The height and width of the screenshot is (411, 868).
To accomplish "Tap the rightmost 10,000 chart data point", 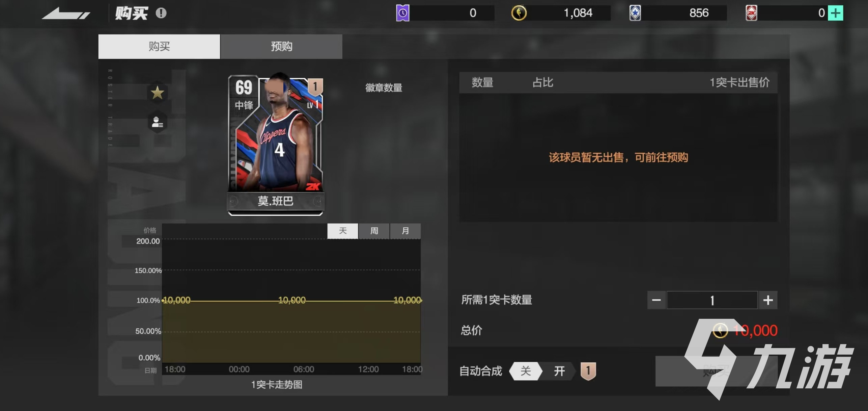I will tap(407, 300).
